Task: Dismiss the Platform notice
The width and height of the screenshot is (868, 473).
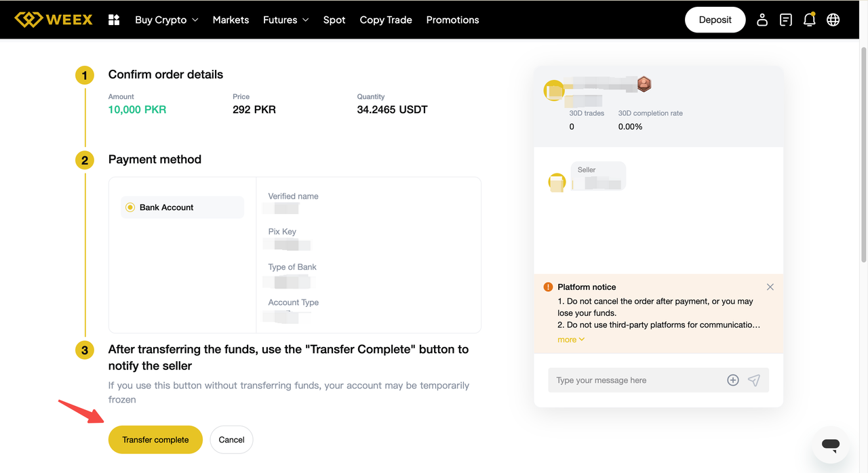Action: click(770, 287)
